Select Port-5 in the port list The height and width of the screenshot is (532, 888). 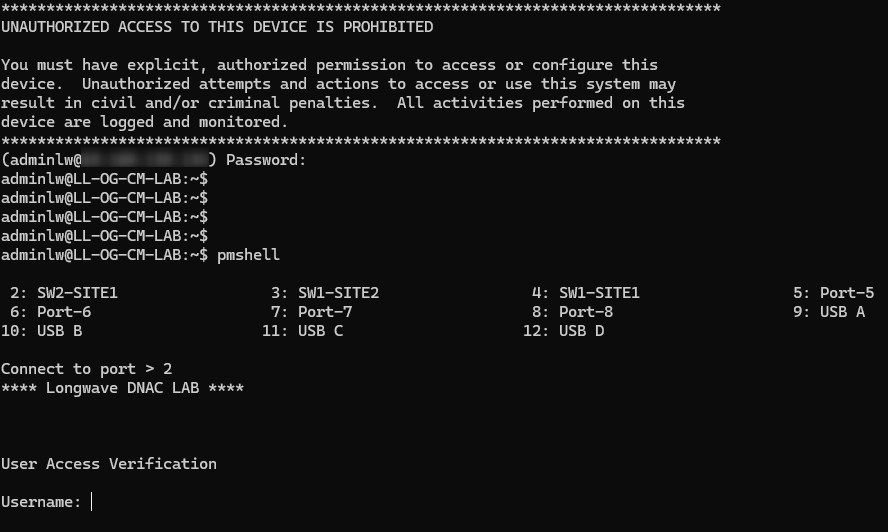(x=846, y=293)
